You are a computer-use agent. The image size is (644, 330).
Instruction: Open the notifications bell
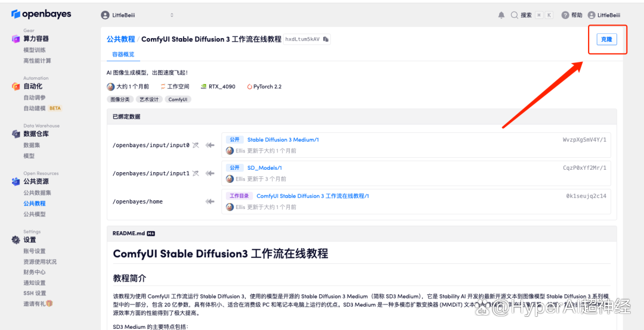(501, 15)
